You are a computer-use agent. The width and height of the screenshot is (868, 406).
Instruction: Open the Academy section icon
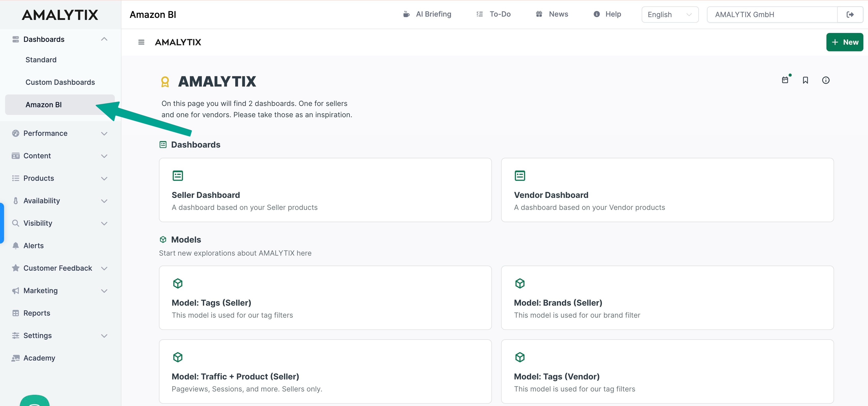coord(16,358)
